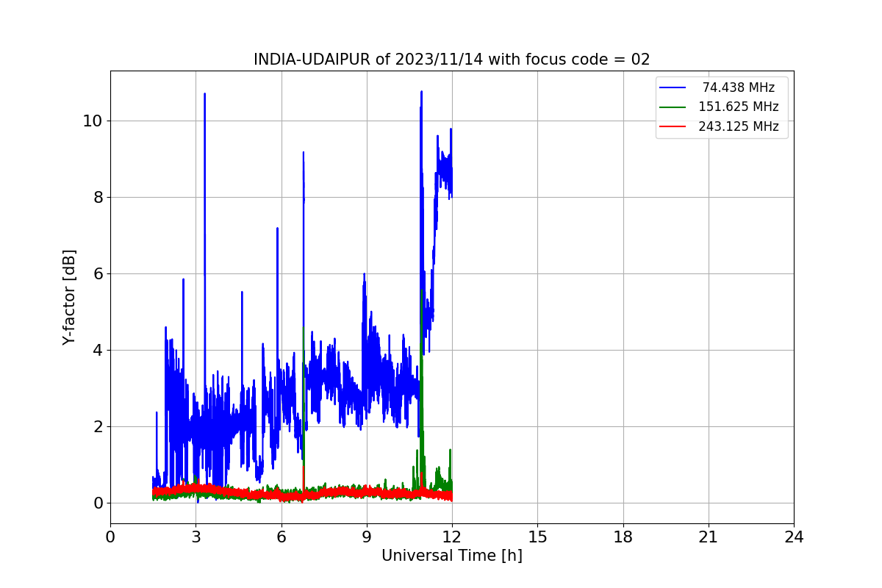
Task: Click y-axis tick label 4
Action: click(97, 350)
